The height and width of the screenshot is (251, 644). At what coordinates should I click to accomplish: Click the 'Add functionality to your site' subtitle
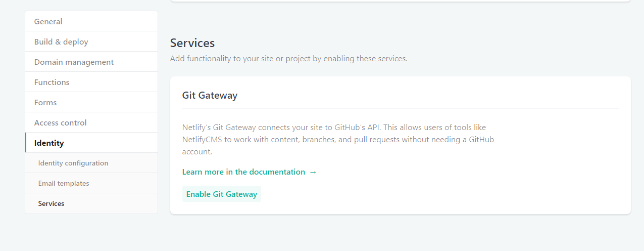click(288, 59)
